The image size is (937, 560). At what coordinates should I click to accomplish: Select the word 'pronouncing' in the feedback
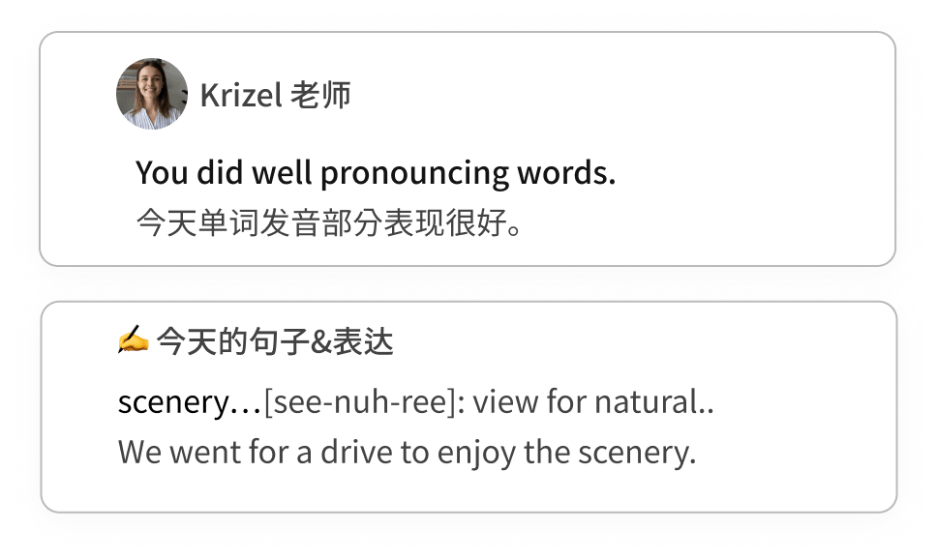pos(414,174)
